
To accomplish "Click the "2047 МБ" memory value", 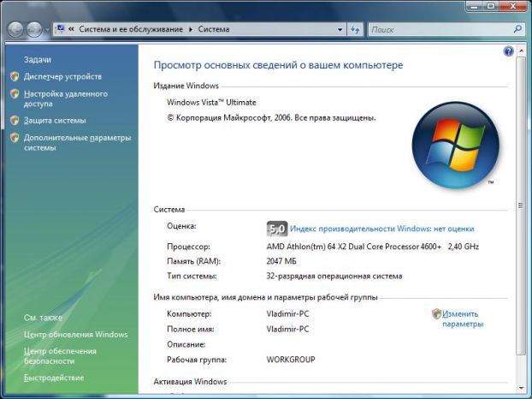I will point(281,261).
